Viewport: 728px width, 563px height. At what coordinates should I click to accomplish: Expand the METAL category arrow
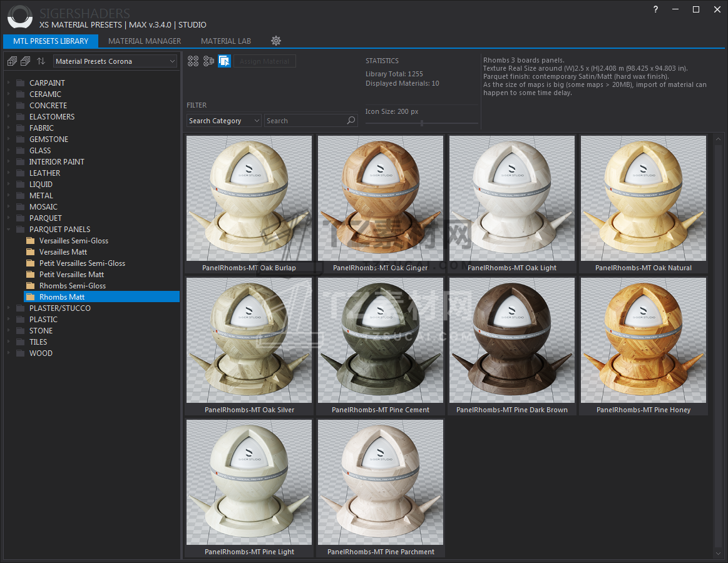point(9,195)
